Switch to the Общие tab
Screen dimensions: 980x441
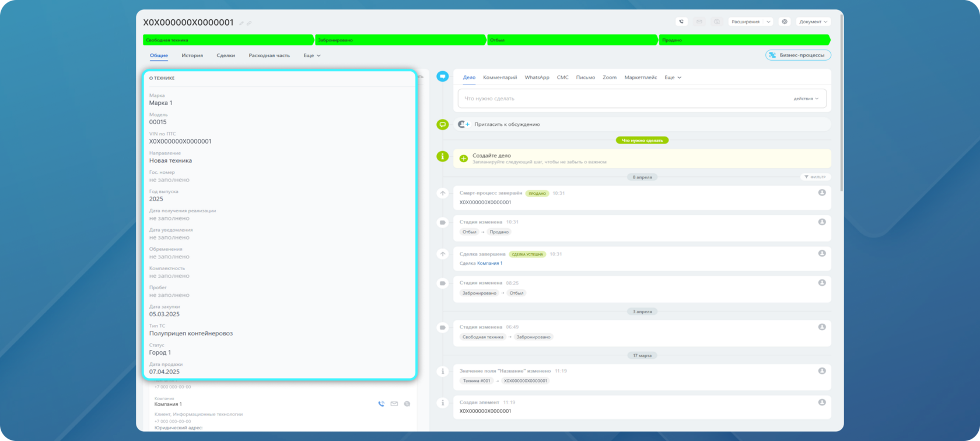tap(159, 55)
